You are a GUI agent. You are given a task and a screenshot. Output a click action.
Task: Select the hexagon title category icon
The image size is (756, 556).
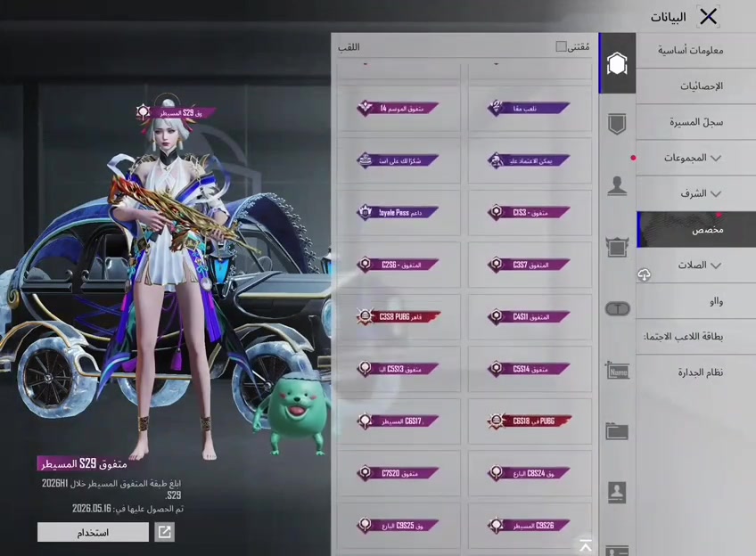(x=617, y=63)
